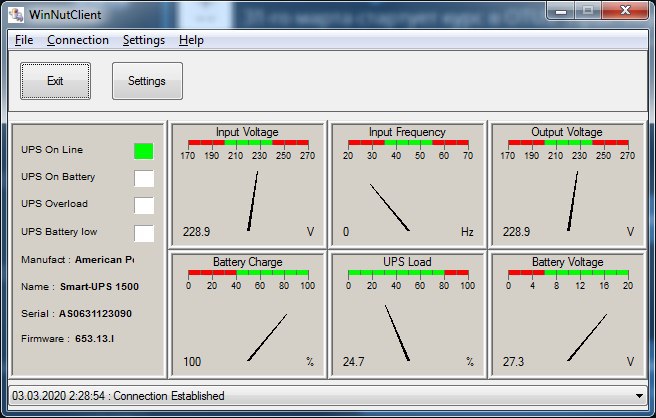Click the WinNutClient title bar app icon
Screen dimensions: 656x418
pos(16,15)
